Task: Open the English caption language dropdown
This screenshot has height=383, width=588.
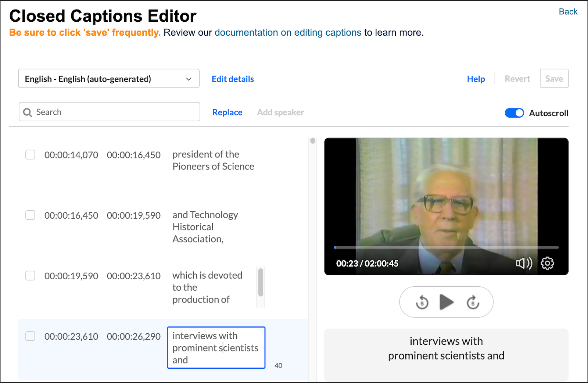Action: [109, 79]
